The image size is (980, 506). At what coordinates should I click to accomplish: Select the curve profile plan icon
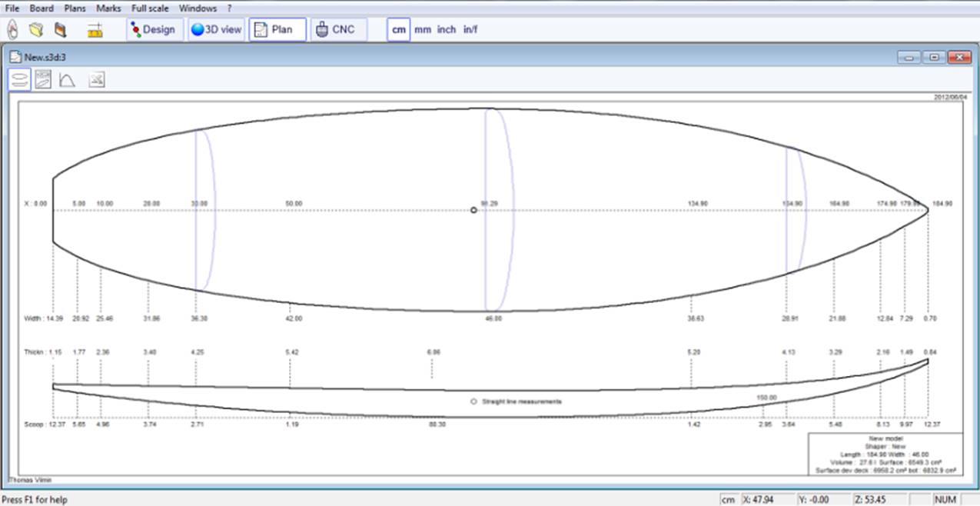coord(67,79)
